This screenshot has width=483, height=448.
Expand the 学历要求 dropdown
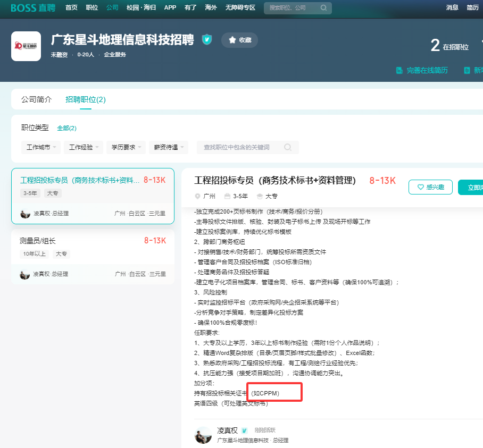(126, 147)
